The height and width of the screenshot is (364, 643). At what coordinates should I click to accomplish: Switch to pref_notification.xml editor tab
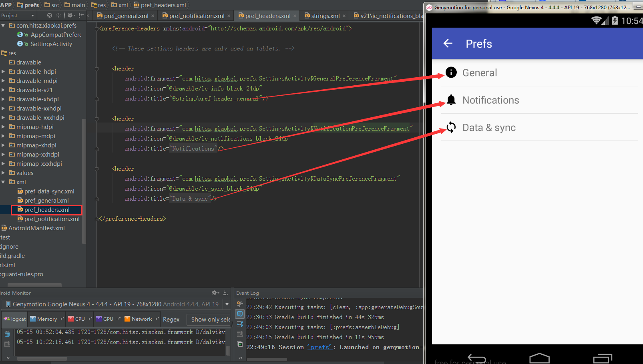point(196,16)
